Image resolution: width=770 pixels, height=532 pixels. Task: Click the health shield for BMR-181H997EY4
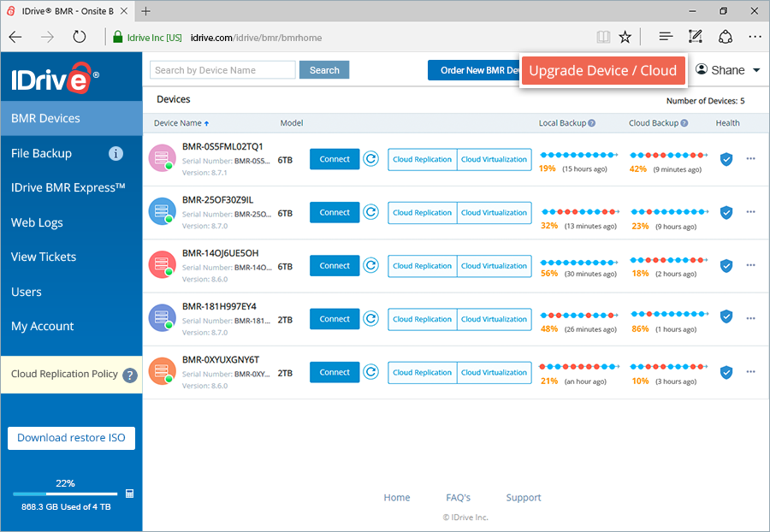pos(726,316)
